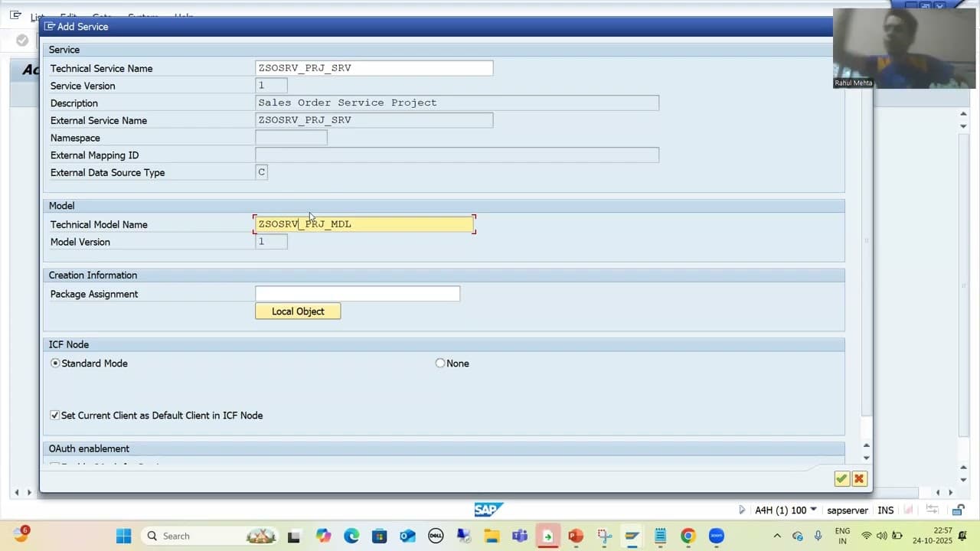Click the volume speaker tray icon
This screenshot has height=551, width=980.
[x=881, y=536]
